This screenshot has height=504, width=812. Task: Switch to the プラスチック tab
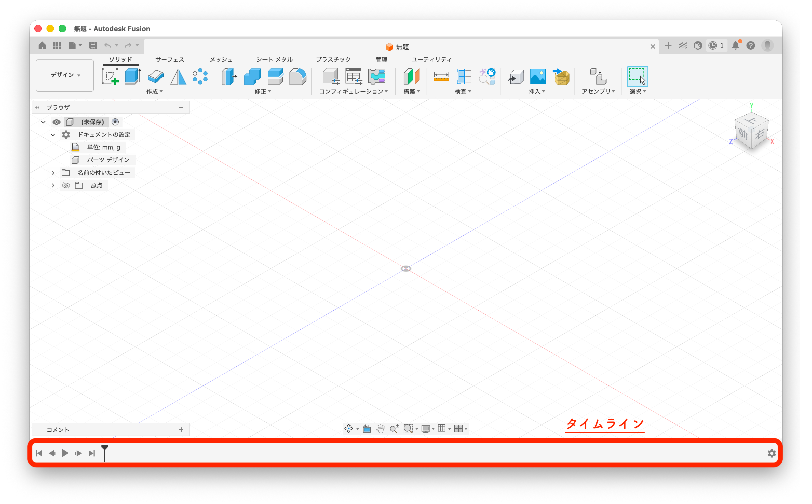point(333,59)
